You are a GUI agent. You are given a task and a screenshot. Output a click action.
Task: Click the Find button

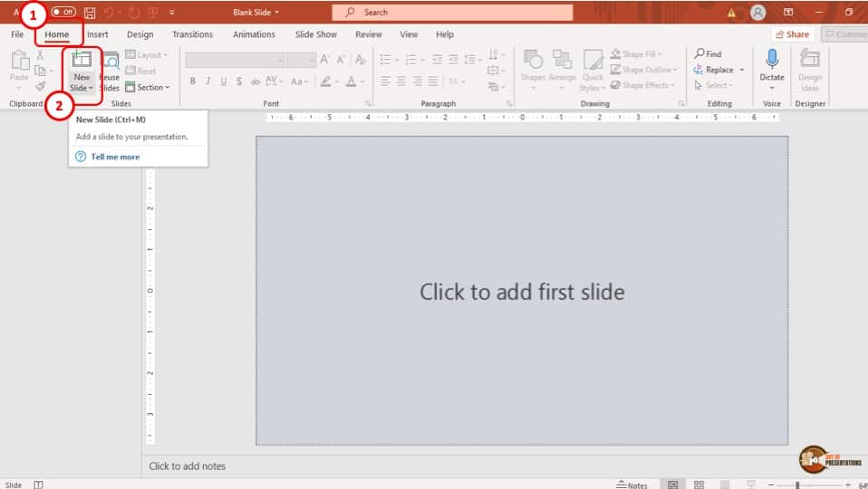pos(708,53)
